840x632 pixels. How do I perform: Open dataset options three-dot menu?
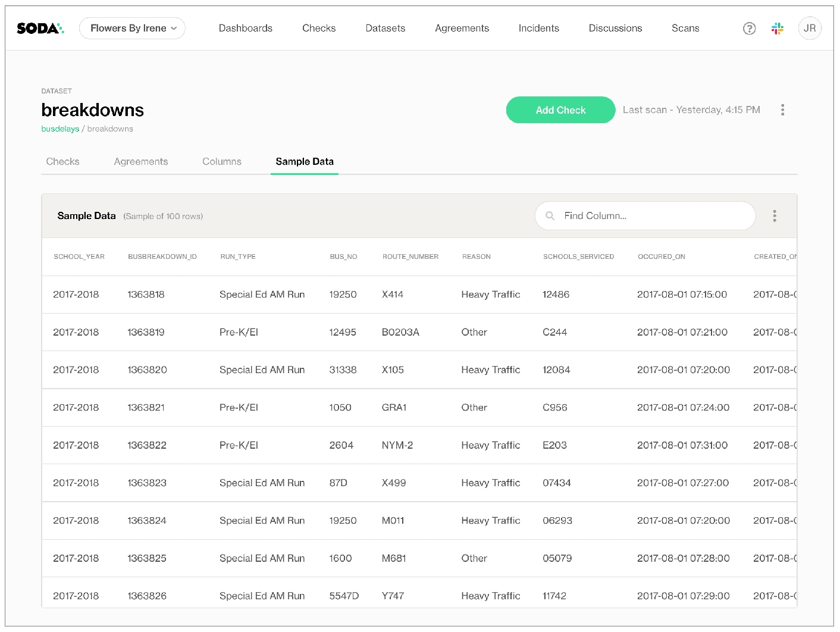pos(782,110)
